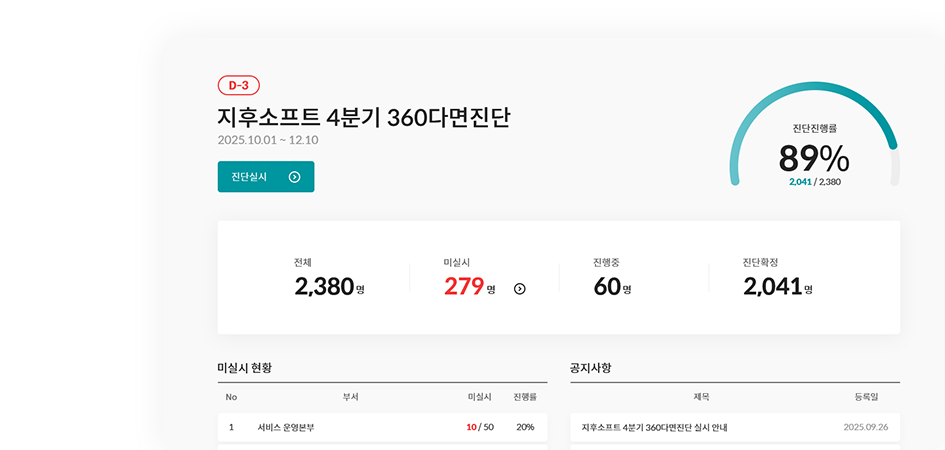Click the 진단진행률 label in gauge

click(815, 128)
